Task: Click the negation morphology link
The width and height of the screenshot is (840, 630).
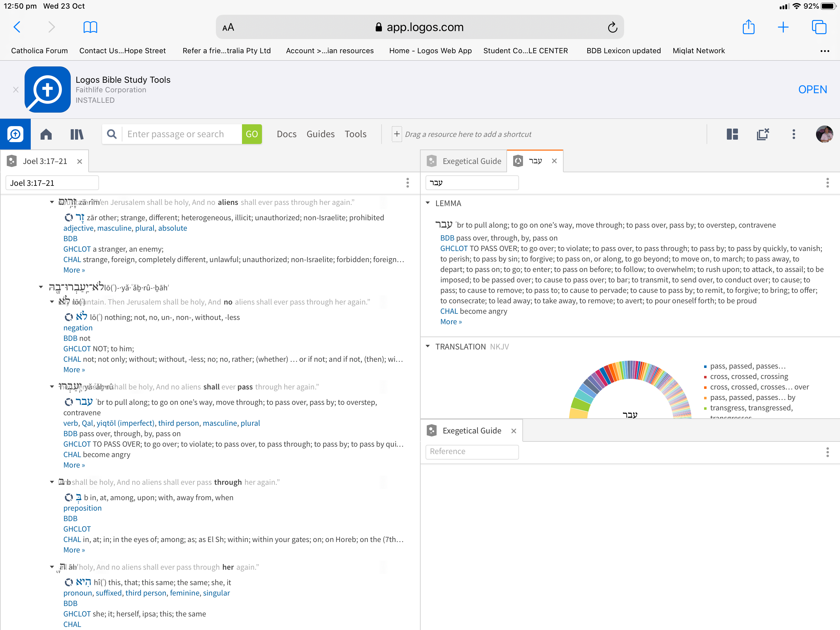Action: (x=78, y=328)
